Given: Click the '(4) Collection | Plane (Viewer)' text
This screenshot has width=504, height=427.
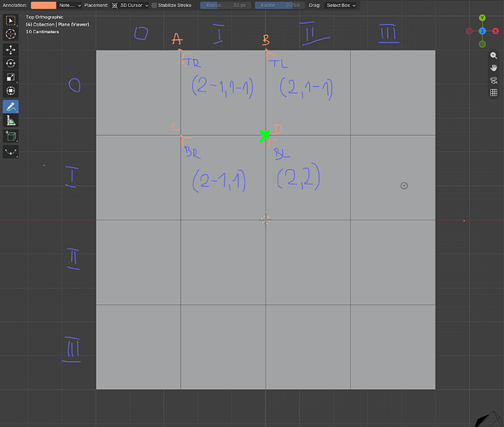Looking at the screenshot, I should pyautogui.click(x=57, y=25).
